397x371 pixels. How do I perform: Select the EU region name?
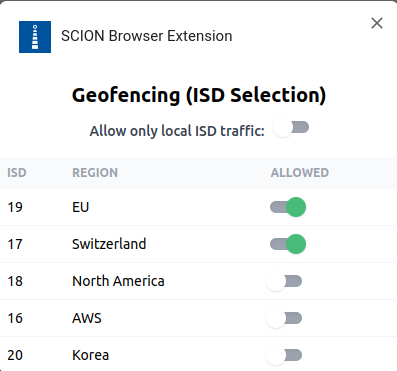click(x=81, y=207)
